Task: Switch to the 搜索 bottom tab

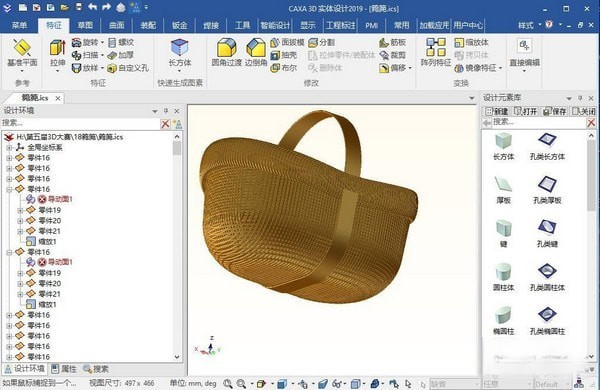Action: pyautogui.click(x=96, y=369)
